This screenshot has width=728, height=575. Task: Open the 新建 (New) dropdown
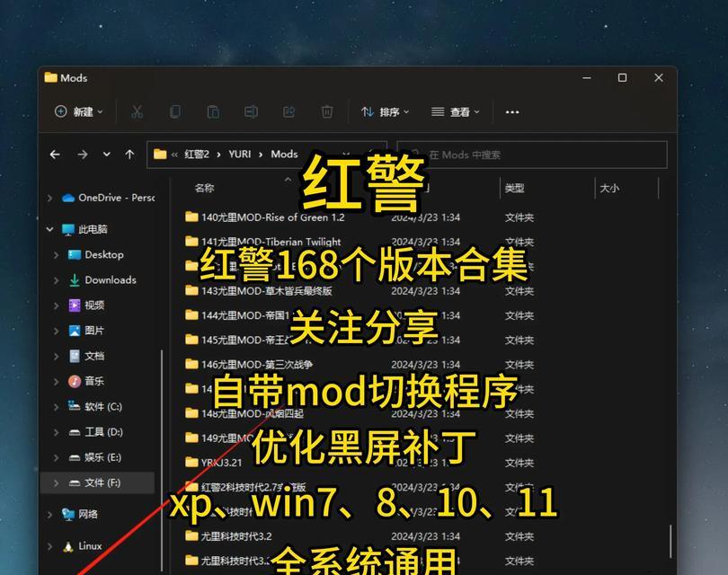pyautogui.click(x=79, y=111)
